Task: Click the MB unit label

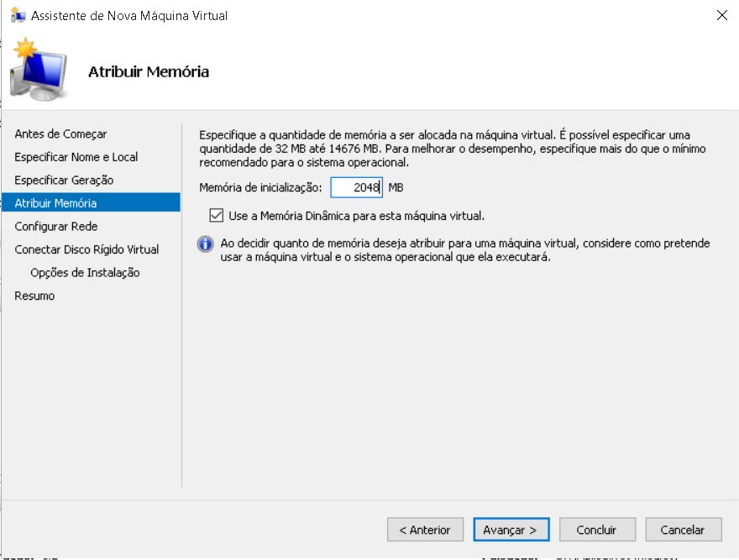Action: (x=396, y=187)
